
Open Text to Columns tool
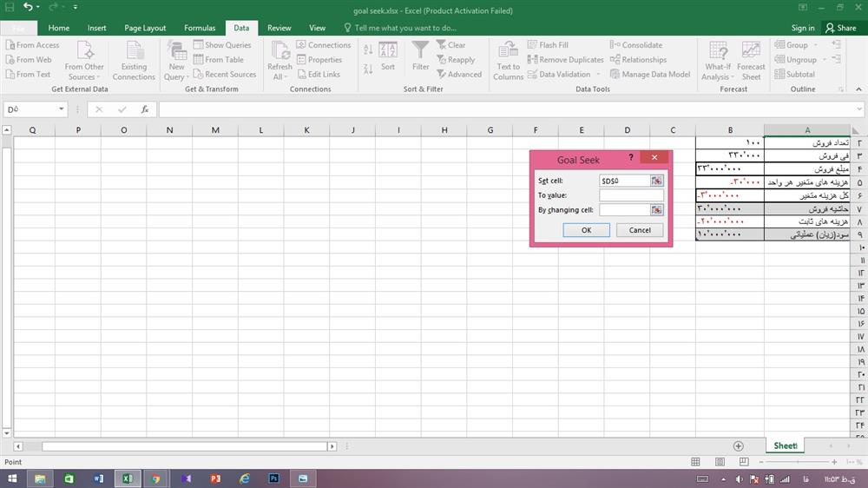[509, 59]
